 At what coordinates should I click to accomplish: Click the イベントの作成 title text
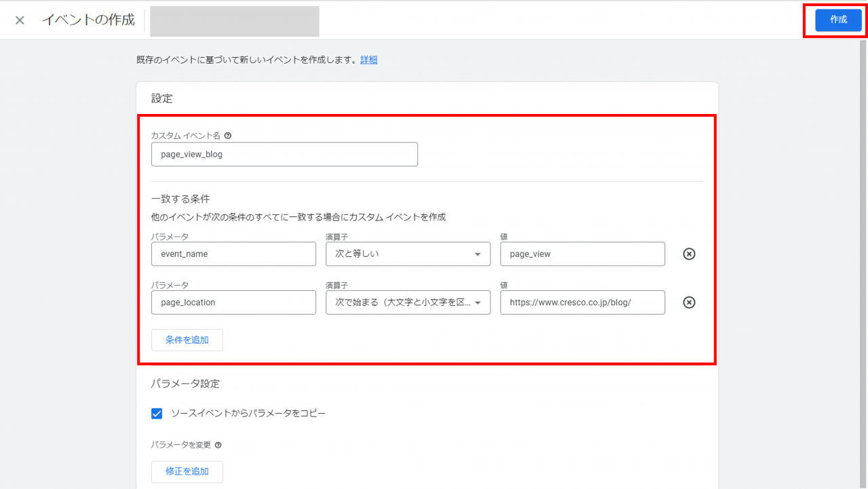click(88, 20)
